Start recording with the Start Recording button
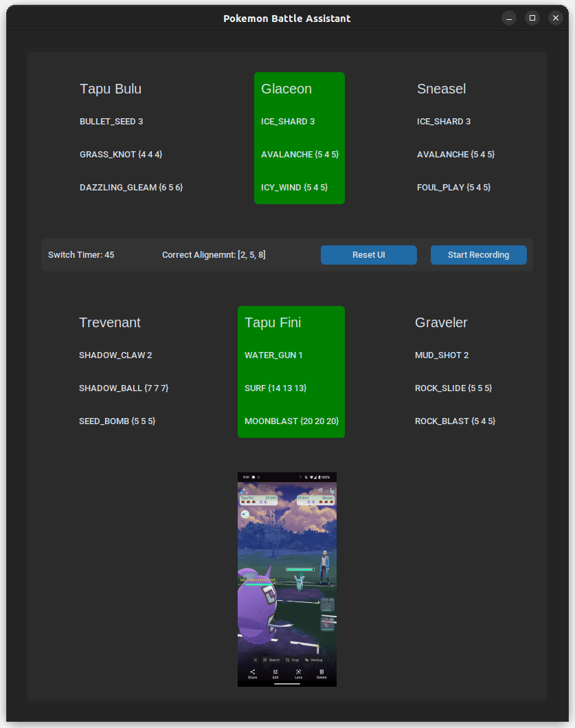Image resolution: width=575 pixels, height=728 pixels. click(x=478, y=255)
